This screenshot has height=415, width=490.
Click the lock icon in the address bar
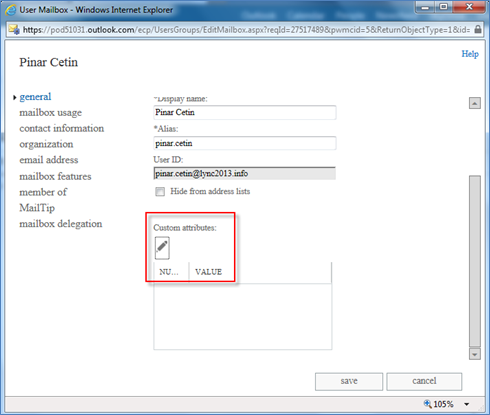tap(478, 29)
